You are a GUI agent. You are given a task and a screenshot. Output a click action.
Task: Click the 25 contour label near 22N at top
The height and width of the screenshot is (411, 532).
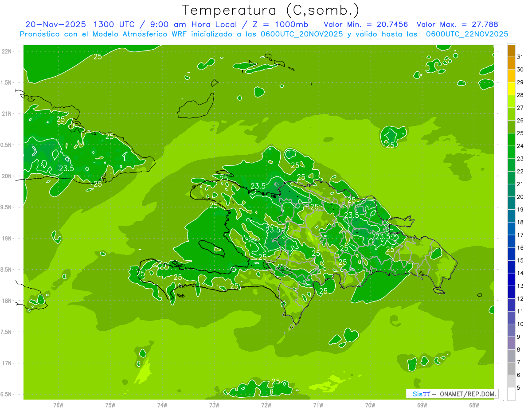pyautogui.click(x=98, y=56)
